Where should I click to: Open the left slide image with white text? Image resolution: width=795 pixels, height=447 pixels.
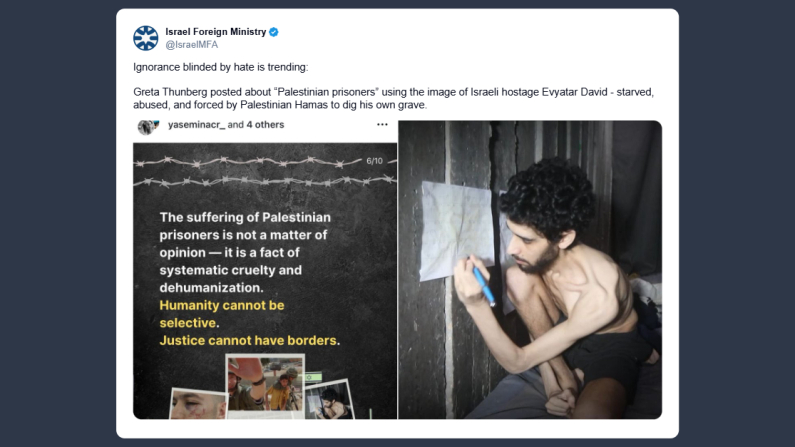click(265, 281)
